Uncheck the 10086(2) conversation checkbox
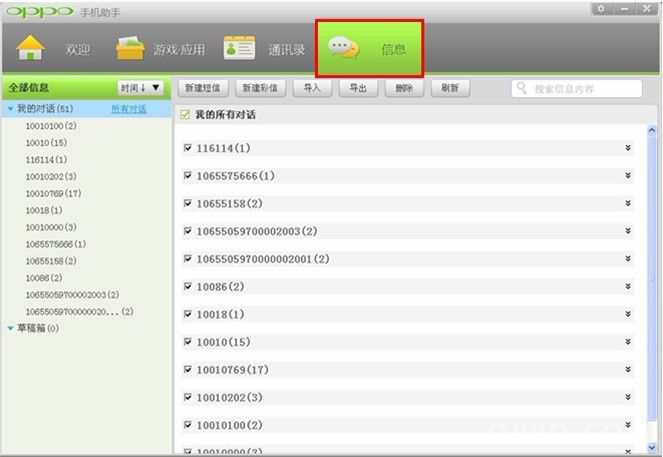 click(188, 286)
